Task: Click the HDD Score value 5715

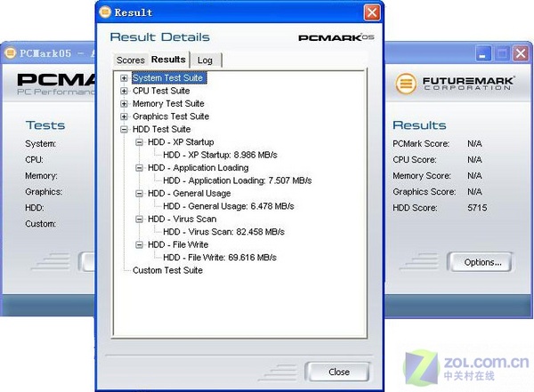Action: (477, 208)
